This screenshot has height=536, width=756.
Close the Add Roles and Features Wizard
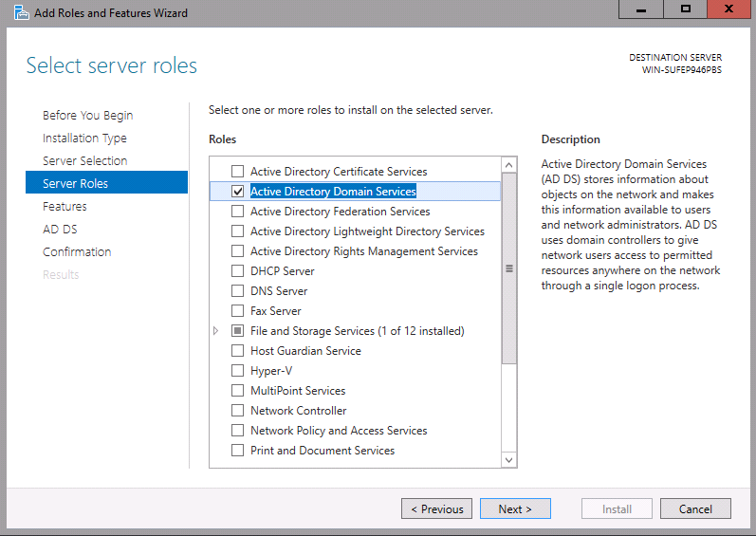tap(728, 9)
